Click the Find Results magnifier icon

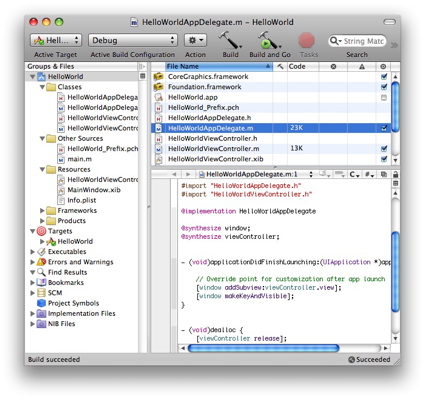click(x=41, y=272)
